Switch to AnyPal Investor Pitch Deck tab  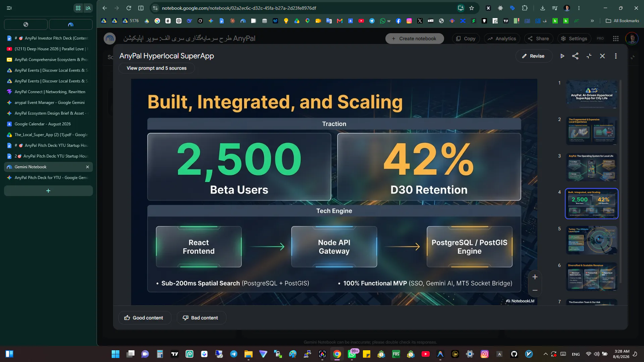tap(48, 38)
